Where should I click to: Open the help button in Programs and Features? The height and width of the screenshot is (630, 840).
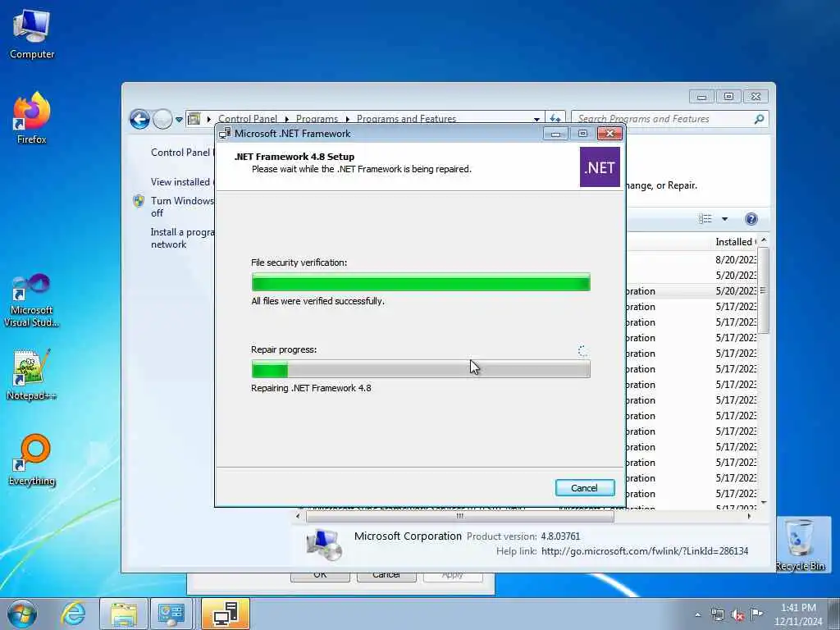pyautogui.click(x=751, y=218)
